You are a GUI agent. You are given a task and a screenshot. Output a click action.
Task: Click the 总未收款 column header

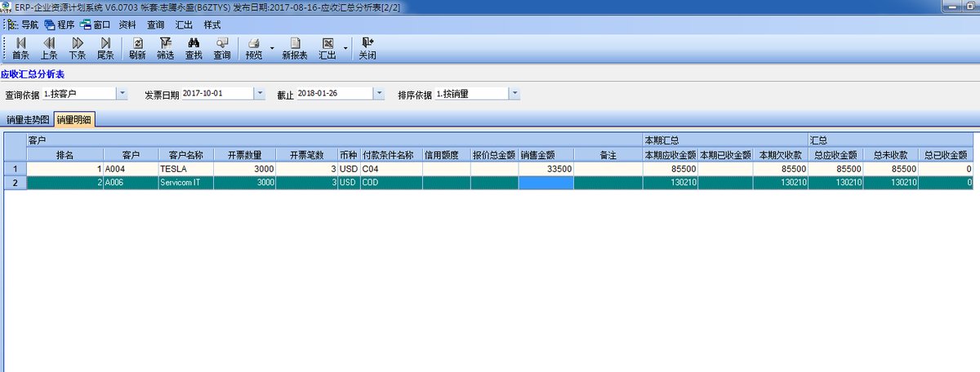pyautogui.click(x=890, y=154)
